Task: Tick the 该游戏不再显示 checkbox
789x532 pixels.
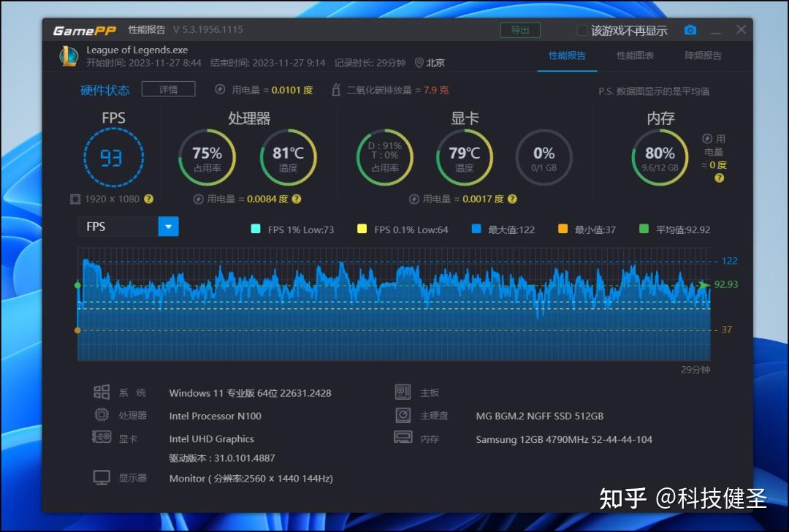Action: tap(582, 31)
